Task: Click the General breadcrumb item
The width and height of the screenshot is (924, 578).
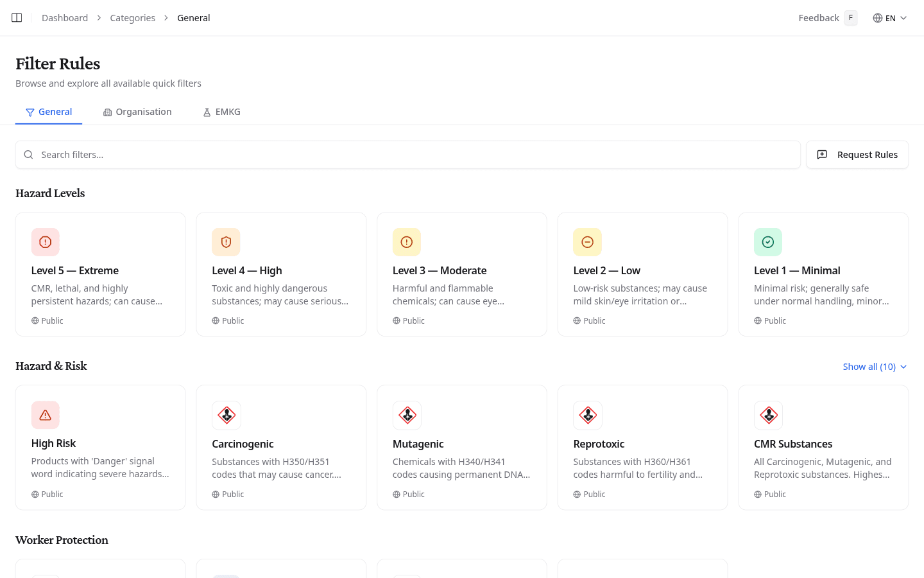Action: 194,18
